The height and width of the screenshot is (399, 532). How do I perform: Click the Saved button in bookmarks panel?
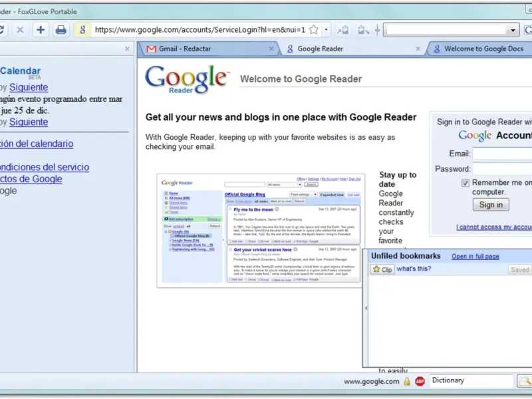(520, 270)
